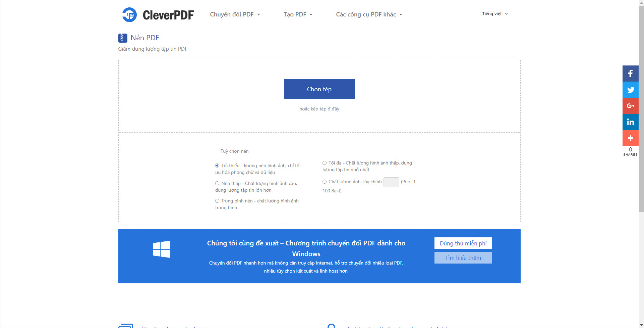Select Nén thấp compression radio option
This screenshot has width=644, height=328.
(x=217, y=183)
